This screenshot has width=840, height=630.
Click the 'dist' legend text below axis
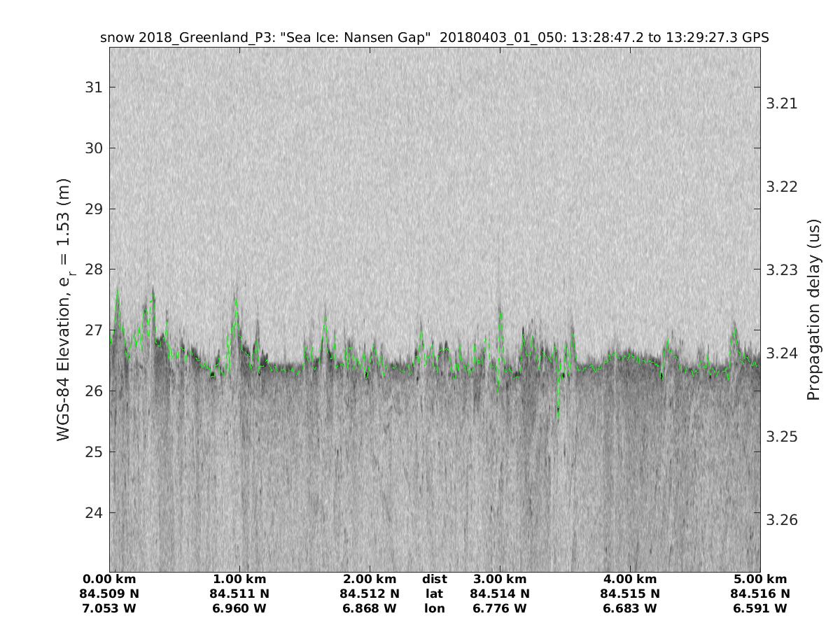click(x=435, y=580)
